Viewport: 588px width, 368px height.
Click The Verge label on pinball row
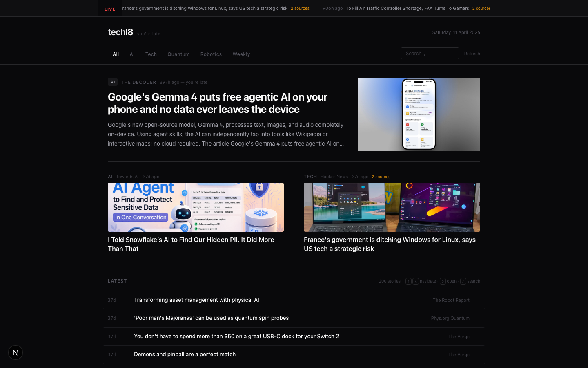[459, 355]
